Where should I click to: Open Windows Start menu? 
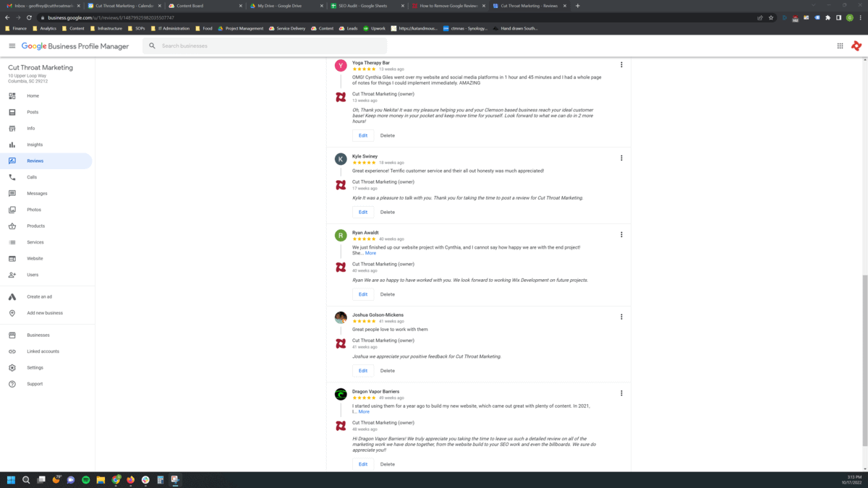click(x=11, y=479)
